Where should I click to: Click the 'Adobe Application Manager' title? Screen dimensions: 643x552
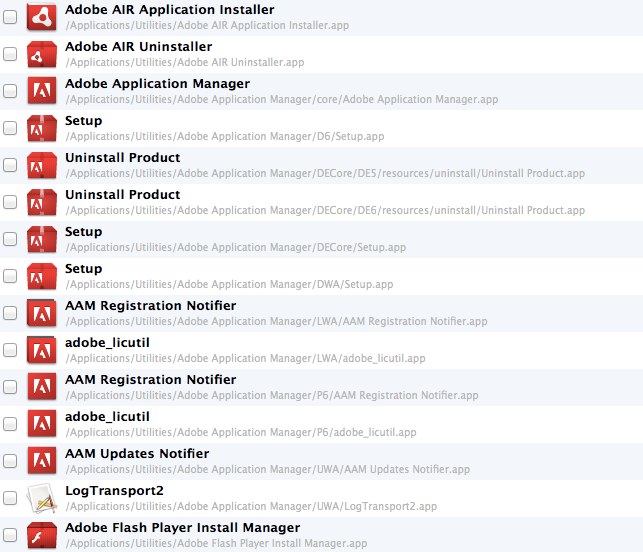tap(157, 84)
